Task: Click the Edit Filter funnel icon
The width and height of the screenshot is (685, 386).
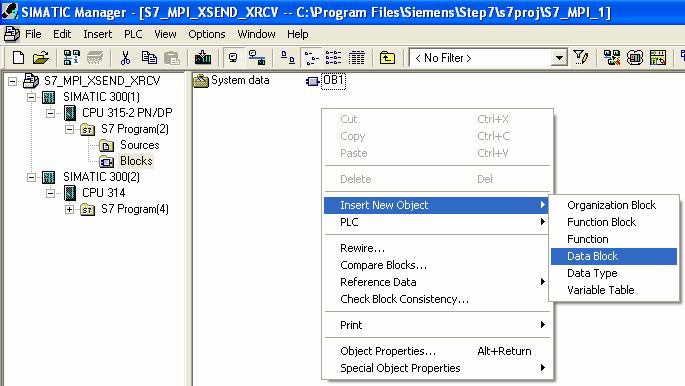Action: (x=581, y=58)
